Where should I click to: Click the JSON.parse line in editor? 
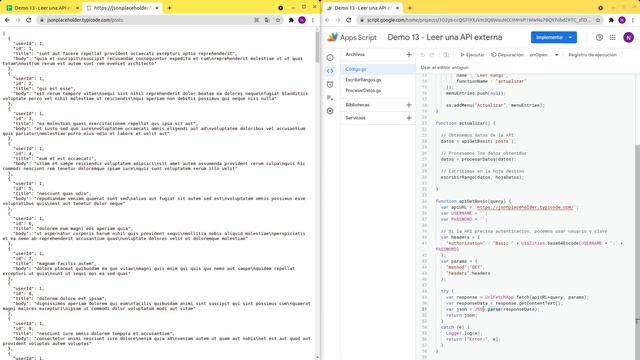(492, 309)
